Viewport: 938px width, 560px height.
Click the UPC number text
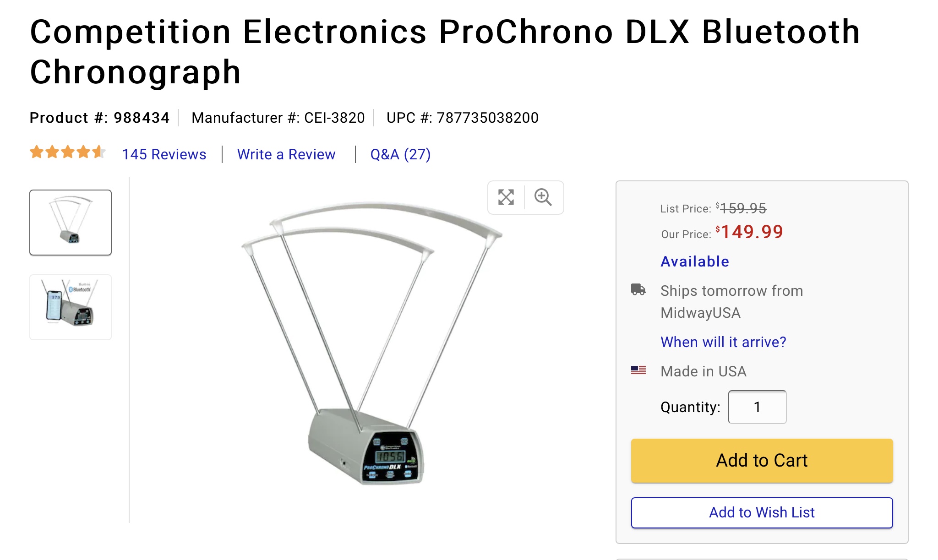[462, 118]
